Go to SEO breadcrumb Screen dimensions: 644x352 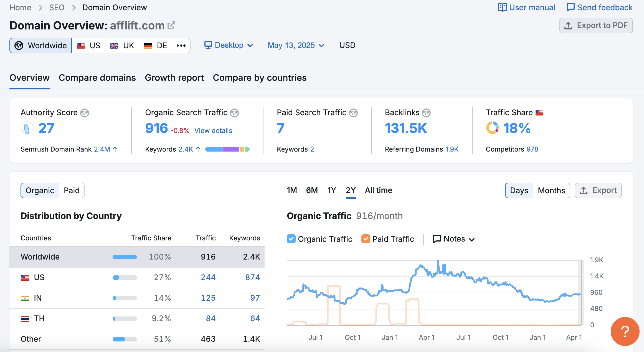click(x=57, y=7)
